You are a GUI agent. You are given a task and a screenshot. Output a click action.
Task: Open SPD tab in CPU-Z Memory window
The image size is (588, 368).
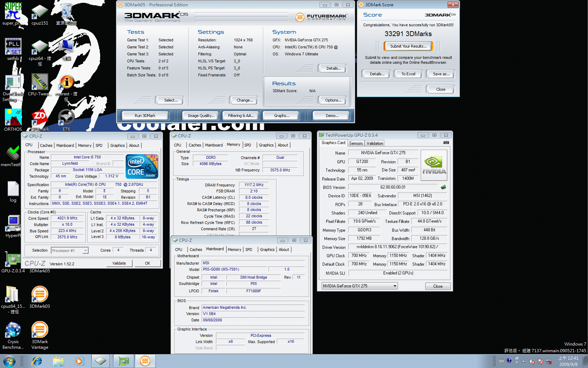(x=248, y=145)
